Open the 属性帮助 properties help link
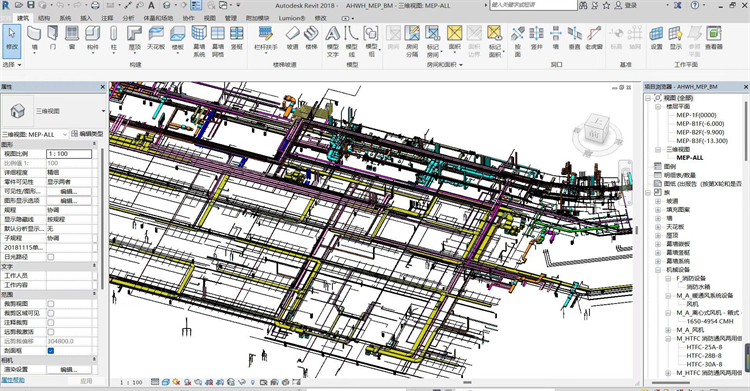Image resolution: width=750 pixels, height=391 pixels. click(12, 380)
